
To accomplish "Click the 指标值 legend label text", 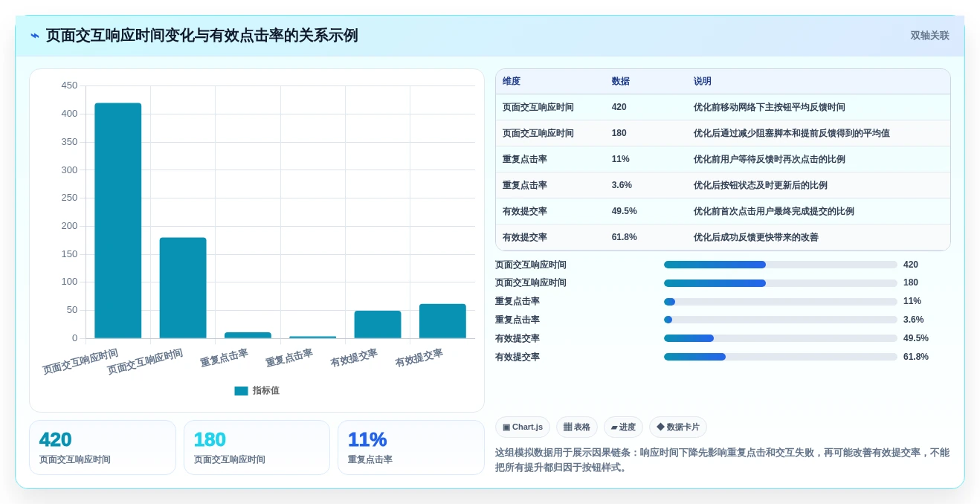I will (x=266, y=391).
